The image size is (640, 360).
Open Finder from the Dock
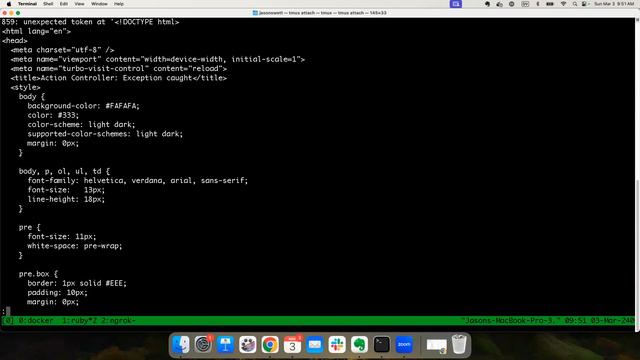click(x=180, y=345)
